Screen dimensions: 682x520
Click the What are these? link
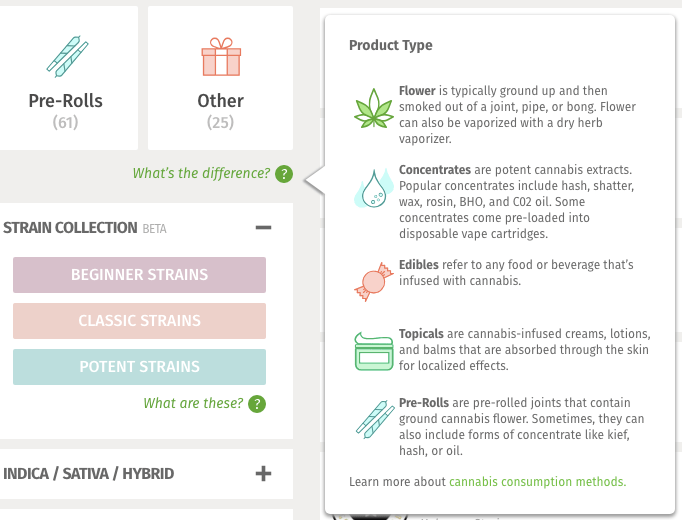click(x=193, y=404)
